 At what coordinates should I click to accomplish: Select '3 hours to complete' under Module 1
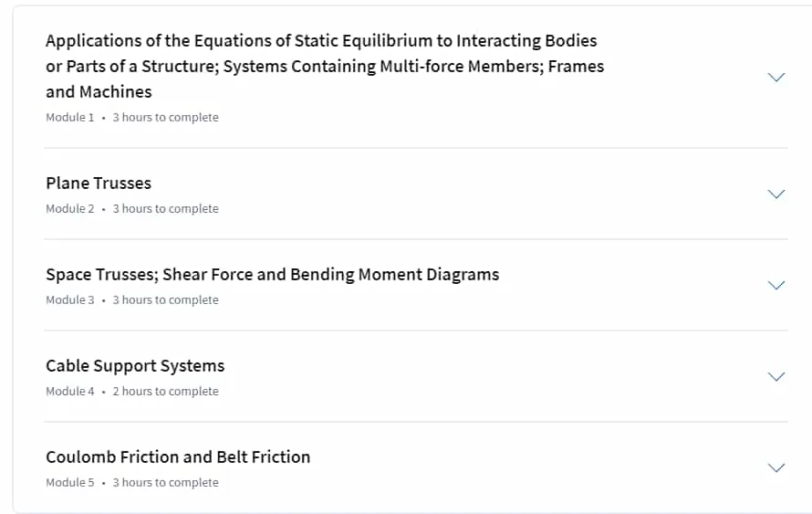click(x=166, y=118)
